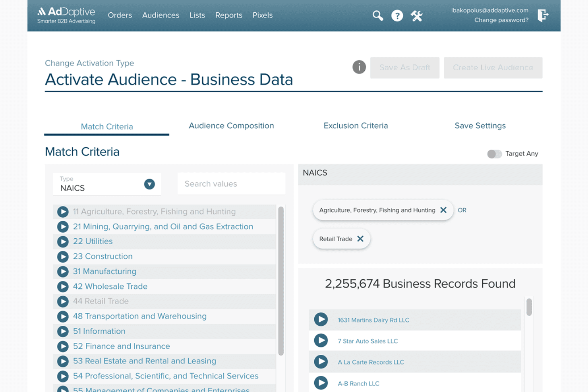Image resolution: width=588 pixels, height=392 pixels.
Task: Expand the 52 Finance and Insurance arrow
Action: pyautogui.click(x=63, y=346)
